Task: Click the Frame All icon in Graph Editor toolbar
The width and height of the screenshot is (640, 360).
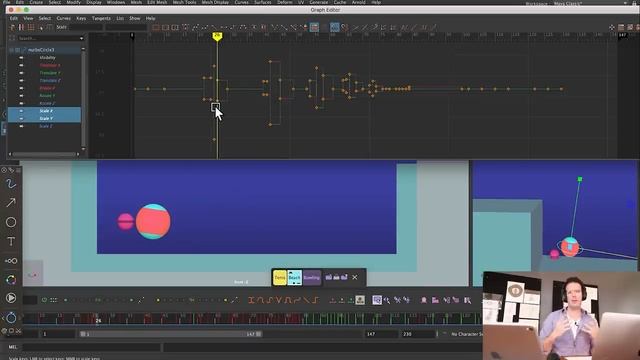Action: 156,27
